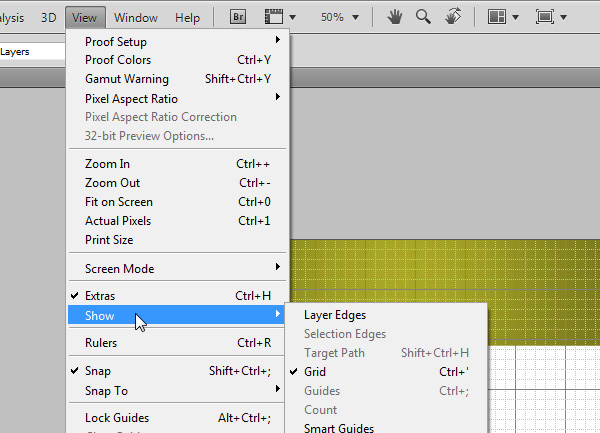Enable Layer Edges in Show submenu

click(386, 315)
